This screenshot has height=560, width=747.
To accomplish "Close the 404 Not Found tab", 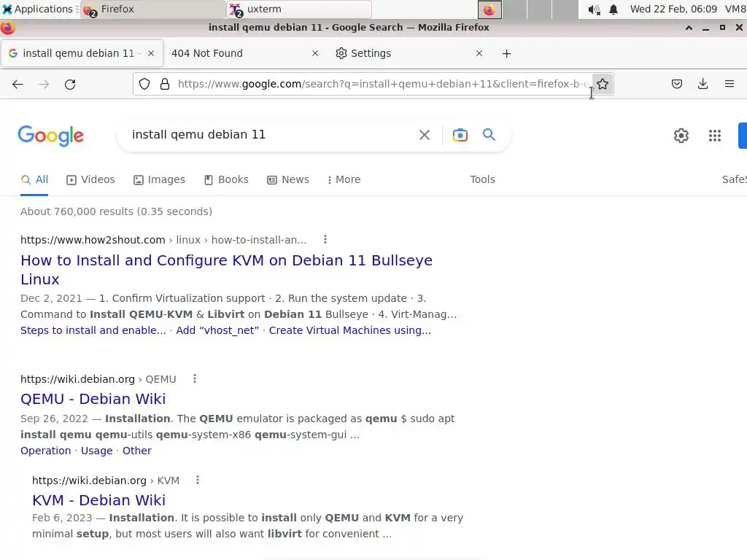I will click(x=315, y=53).
